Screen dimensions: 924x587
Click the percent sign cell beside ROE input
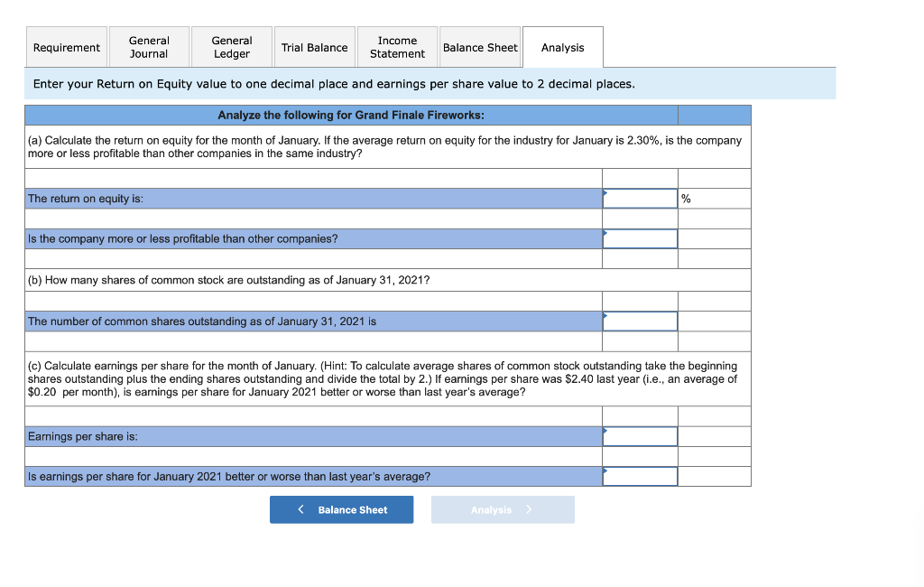click(714, 198)
